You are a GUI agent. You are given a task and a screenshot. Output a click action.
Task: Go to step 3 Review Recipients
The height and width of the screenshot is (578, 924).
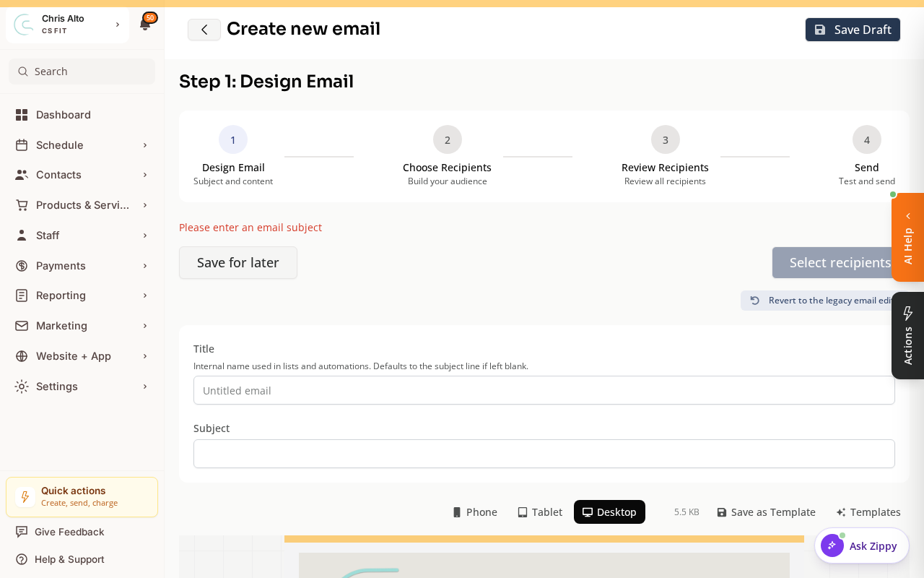(x=665, y=157)
